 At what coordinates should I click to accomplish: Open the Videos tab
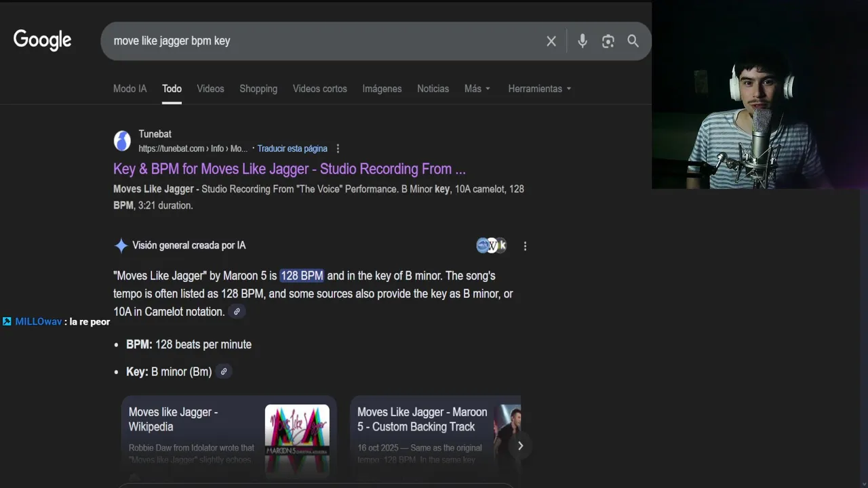(x=210, y=89)
